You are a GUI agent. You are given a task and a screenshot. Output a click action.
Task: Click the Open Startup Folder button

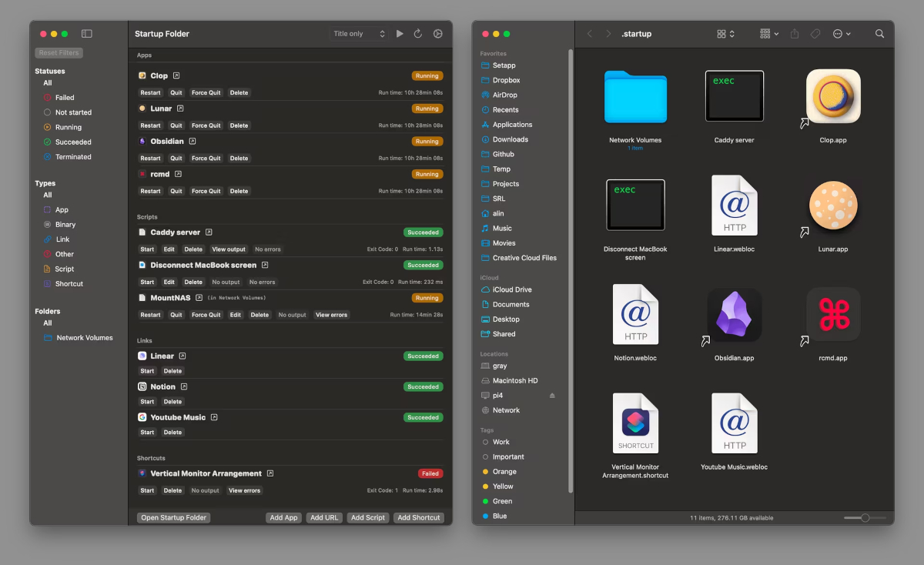(173, 518)
